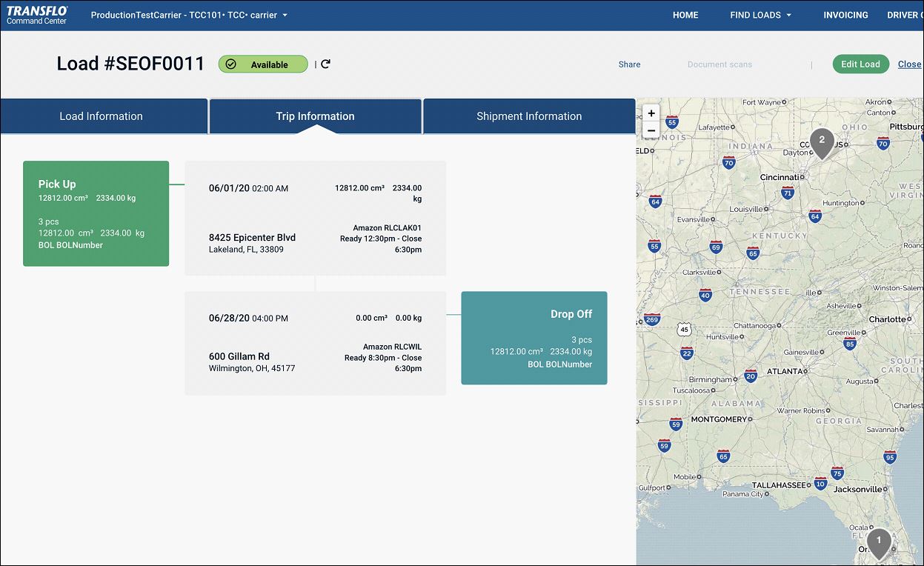Switch to the Shipment Information tab
The image size is (924, 566).
click(528, 116)
